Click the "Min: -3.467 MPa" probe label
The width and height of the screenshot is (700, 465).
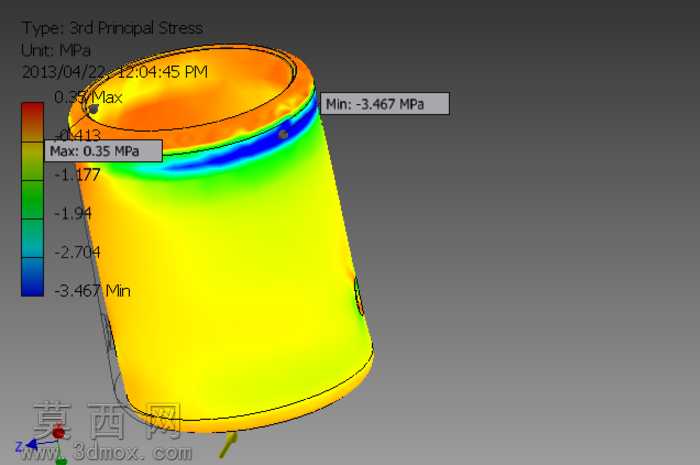(385, 104)
